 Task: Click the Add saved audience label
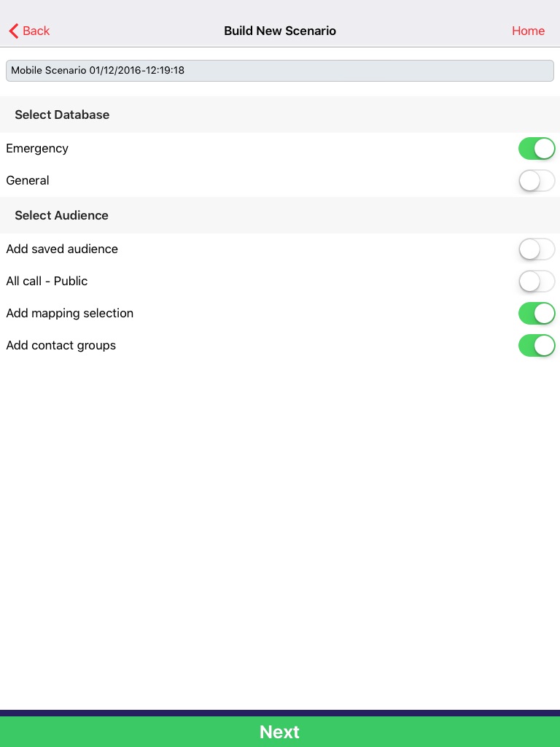[62, 249]
